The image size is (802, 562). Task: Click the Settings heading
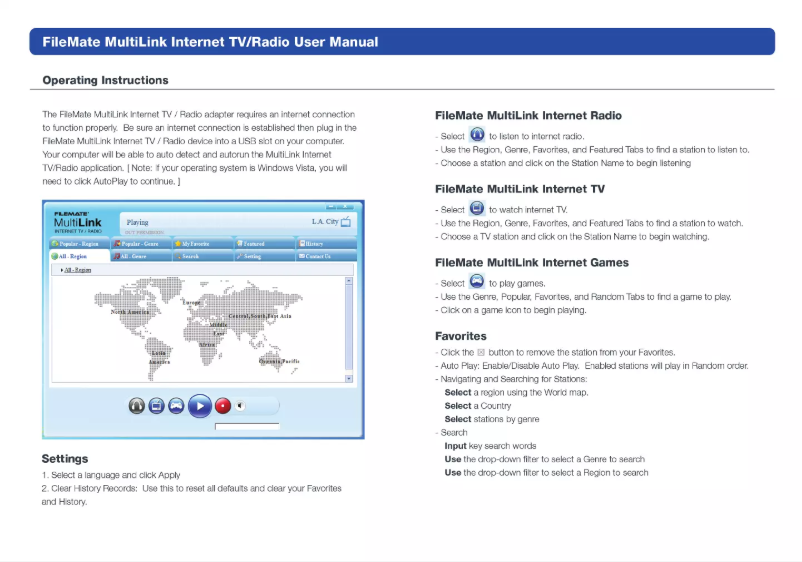click(65, 459)
